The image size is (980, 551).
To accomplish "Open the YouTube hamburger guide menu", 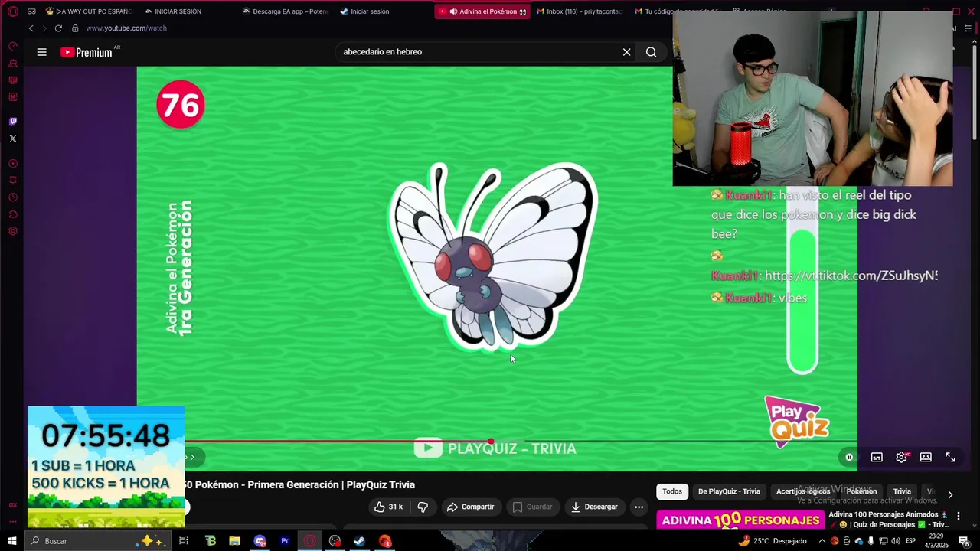I will [x=42, y=52].
